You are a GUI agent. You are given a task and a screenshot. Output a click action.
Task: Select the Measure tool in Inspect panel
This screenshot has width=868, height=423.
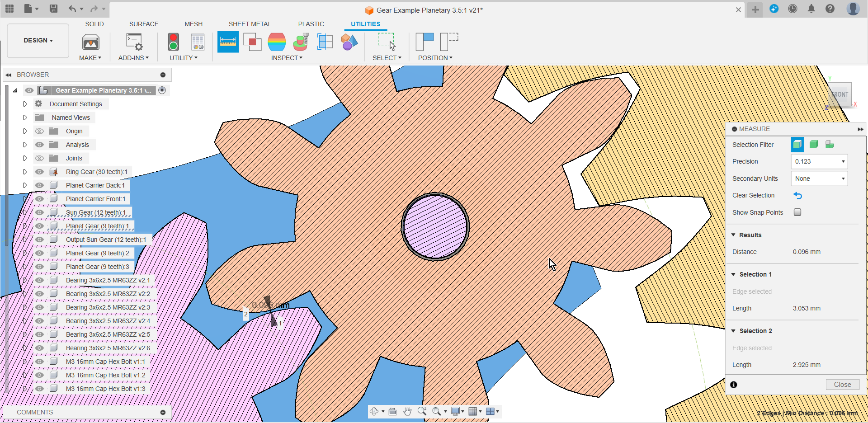tap(228, 42)
